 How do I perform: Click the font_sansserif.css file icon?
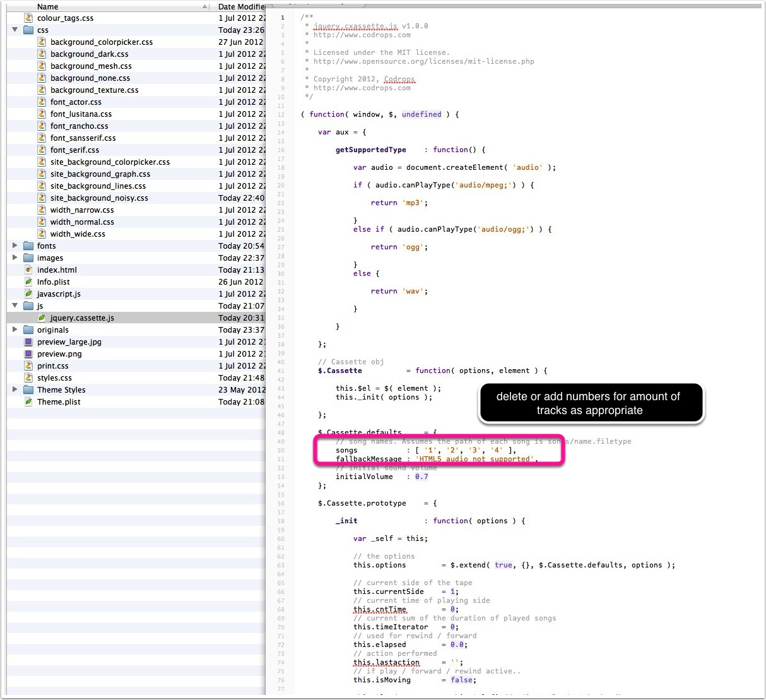pos(42,138)
